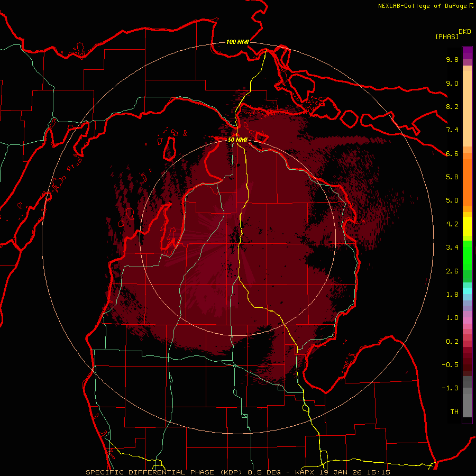Click the 4.2 value on the legend
Image resolution: width=476 pixels, height=476 pixels.
(452, 224)
